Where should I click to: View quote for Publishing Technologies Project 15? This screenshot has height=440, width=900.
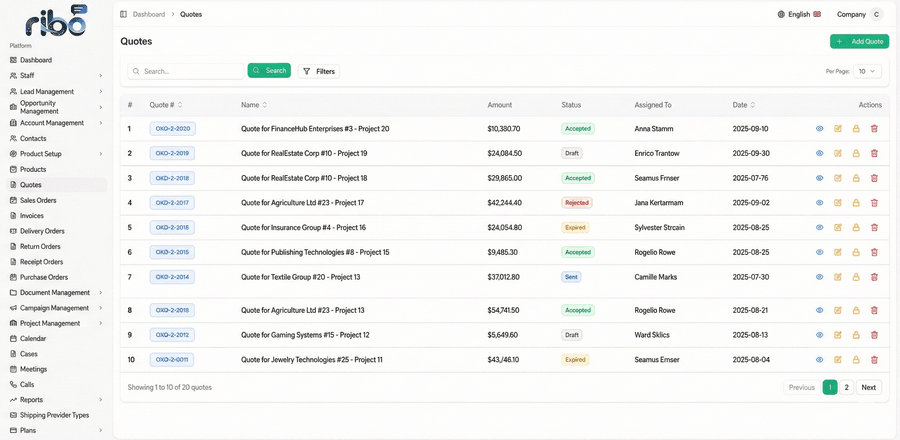click(820, 252)
